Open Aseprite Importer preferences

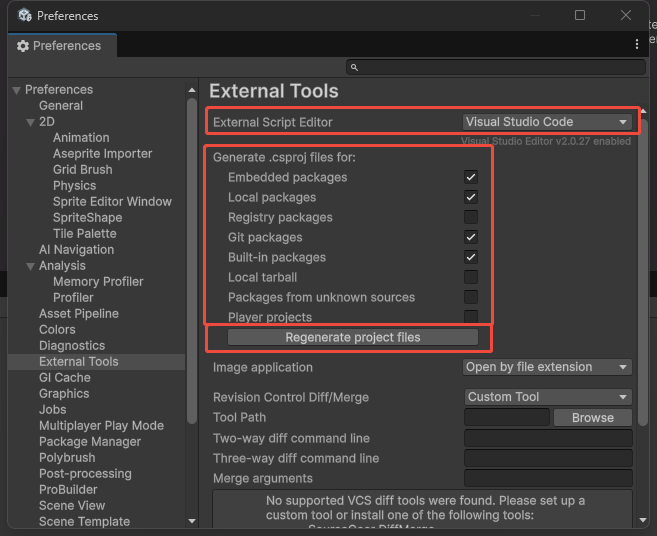click(x=103, y=154)
